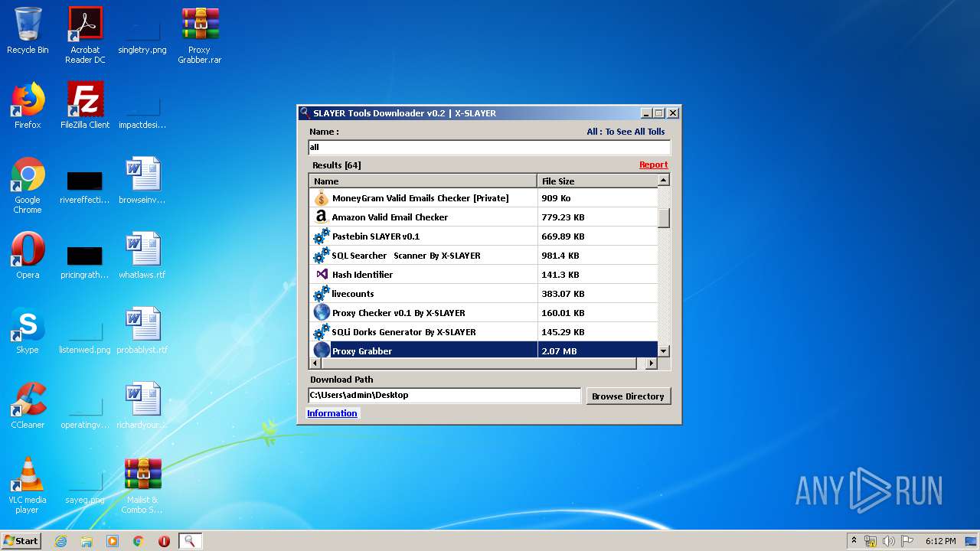Click the Proxy Checker globe icon
Image resolution: width=980 pixels, height=551 pixels.
[x=322, y=312]
